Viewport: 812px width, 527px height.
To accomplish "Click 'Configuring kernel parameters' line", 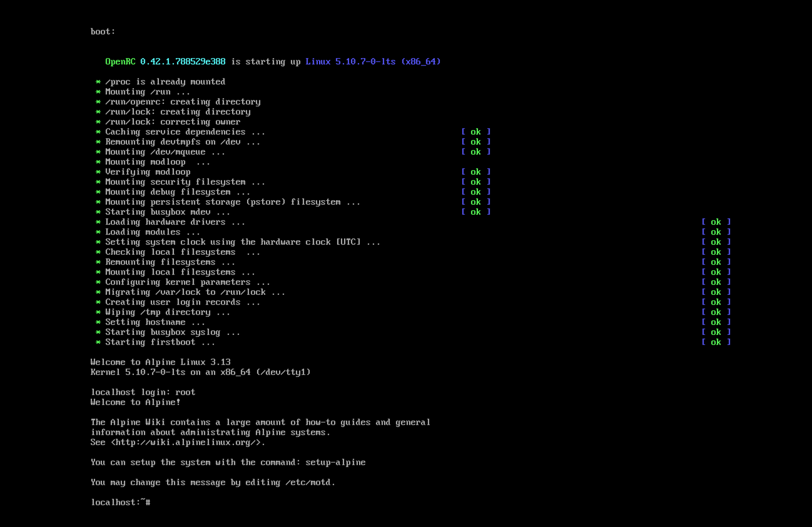I will tap(187, 282).
